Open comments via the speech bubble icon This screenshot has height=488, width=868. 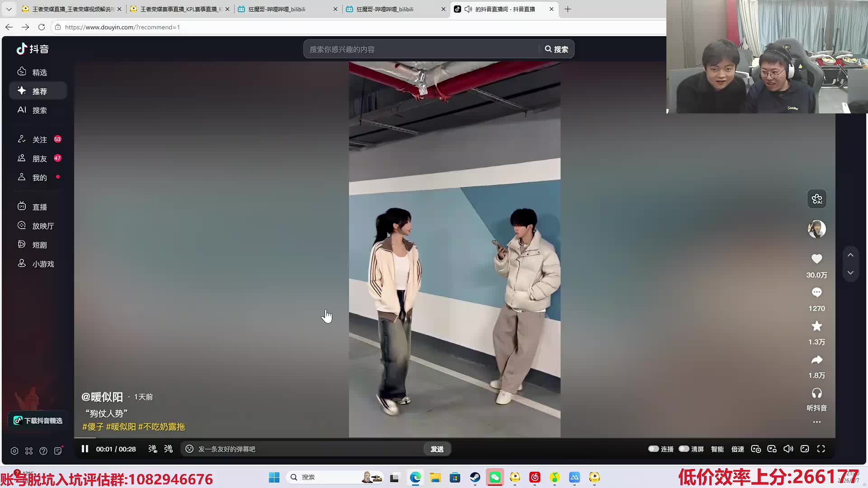point(816,292)
